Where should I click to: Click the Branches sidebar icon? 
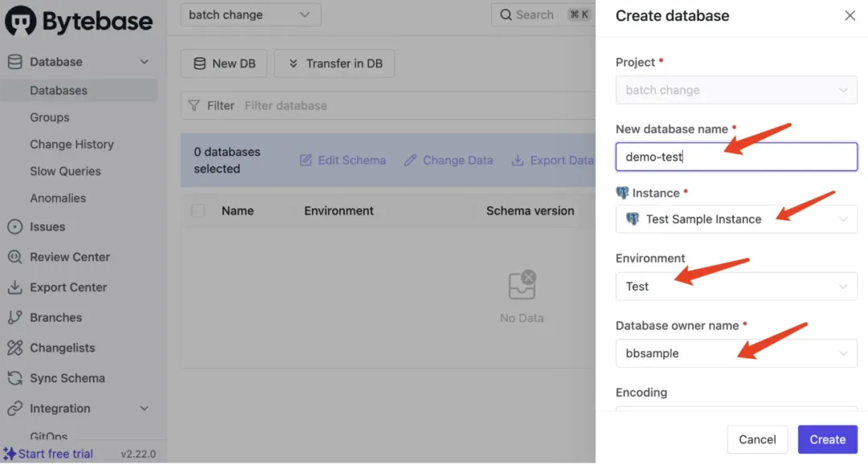[14, 318]
